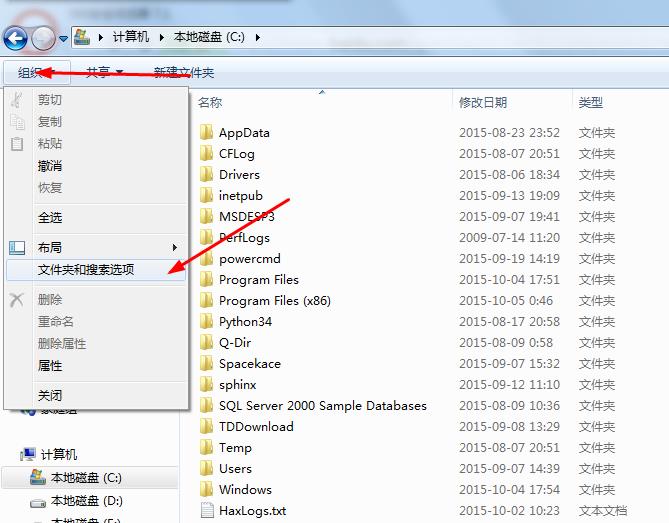Choose 剪切 from the menu
Viewport: 669px width, 523px height.
tap(50, 100)
